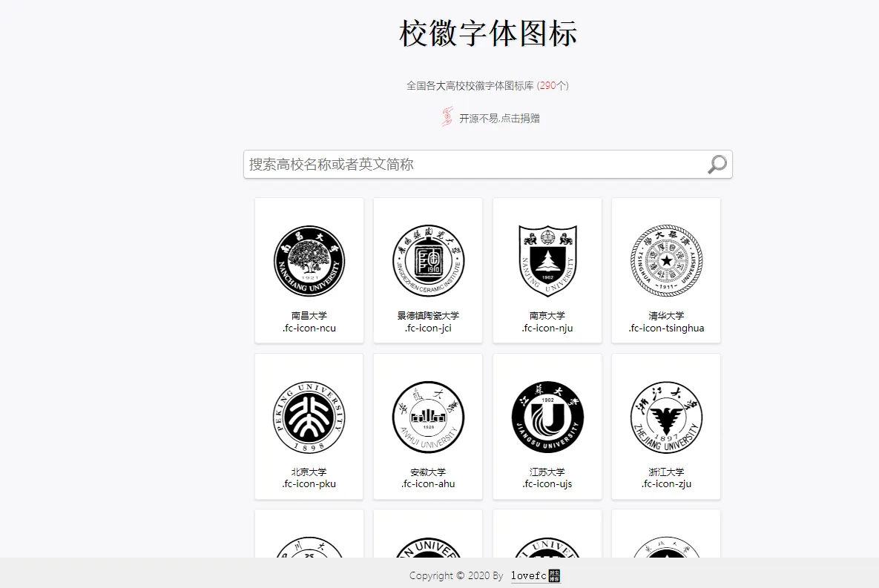The height and width of the screenshot is (588, 879).
Task: Click the .fc-icon-ujs class text
Action: (547, 483)
